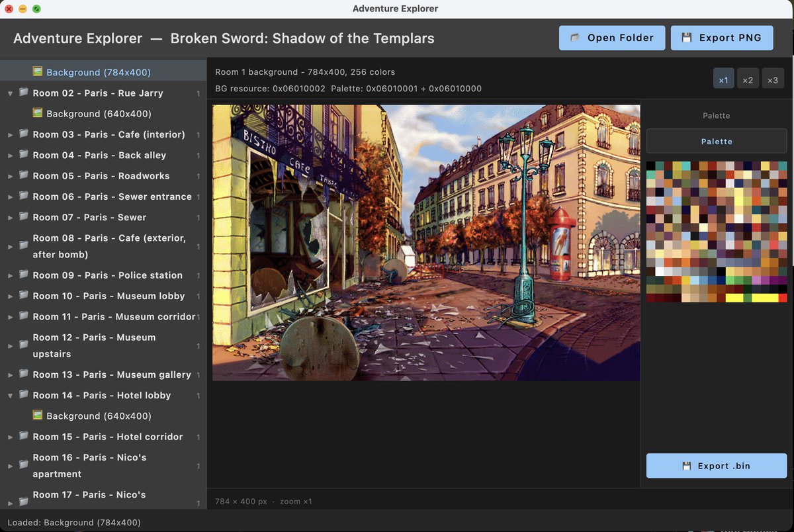Expand Room 06 - Paris - Sewer entrance
This screenshot has height=532, width=794.
tap(10, 197)
